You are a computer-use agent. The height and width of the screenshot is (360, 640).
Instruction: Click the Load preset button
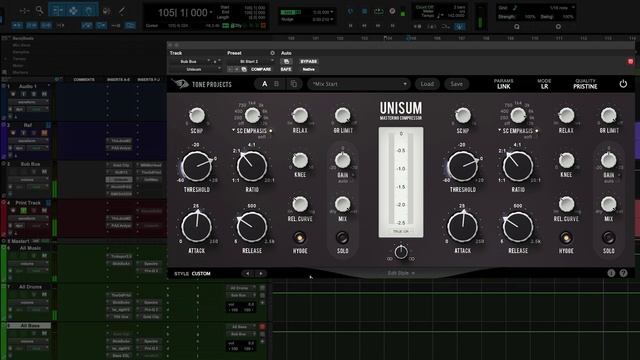pyautogui.click(x=427, y=84)
